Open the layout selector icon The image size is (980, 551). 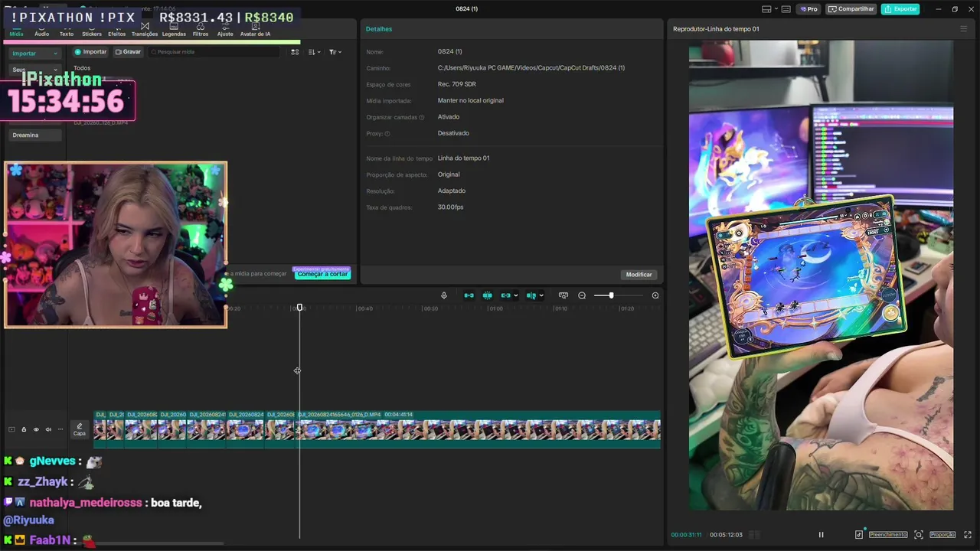point(766,9)
